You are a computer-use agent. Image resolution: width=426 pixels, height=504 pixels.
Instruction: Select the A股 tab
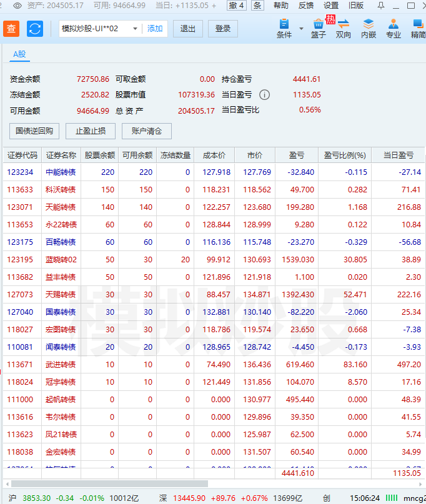coord(19,54)
